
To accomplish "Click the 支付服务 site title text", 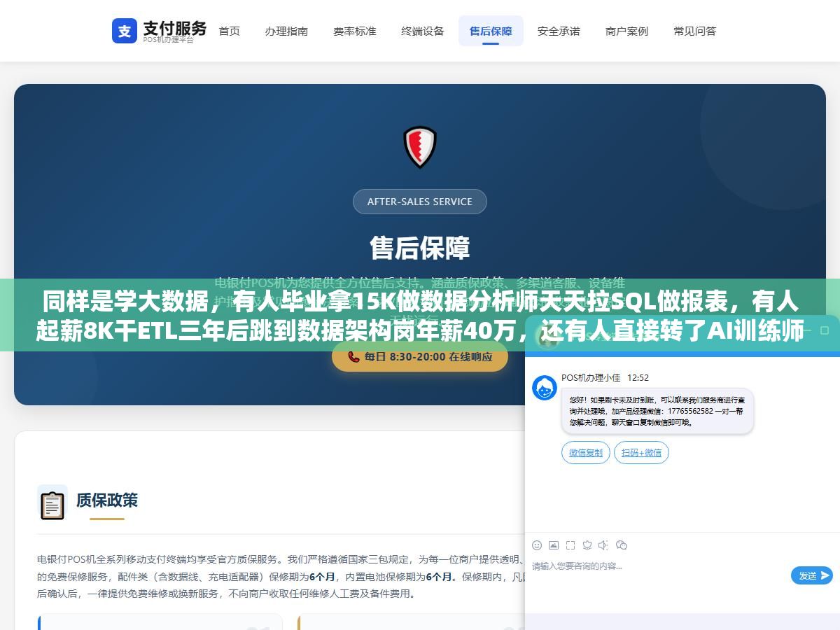I will coord(175,28).
